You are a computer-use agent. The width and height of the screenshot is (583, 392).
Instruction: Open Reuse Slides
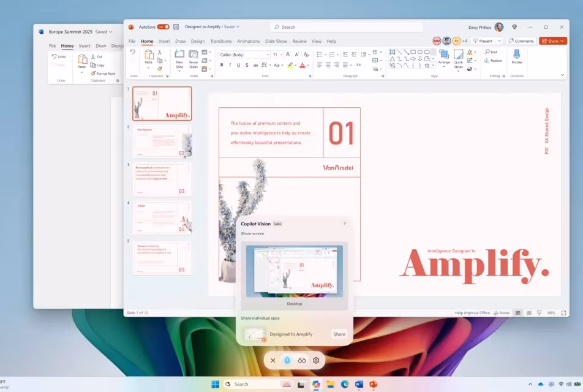pyautogui.click(x=194, y=59)
